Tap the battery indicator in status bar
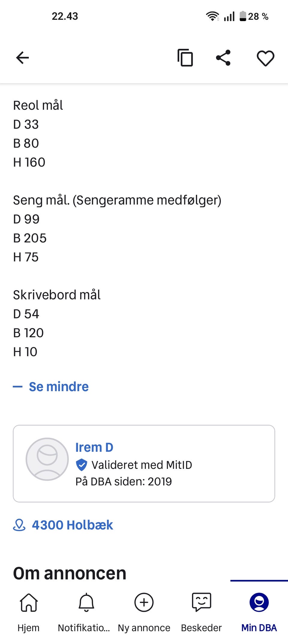The height and width of the screenshot is (644, 288). point(243,16)
